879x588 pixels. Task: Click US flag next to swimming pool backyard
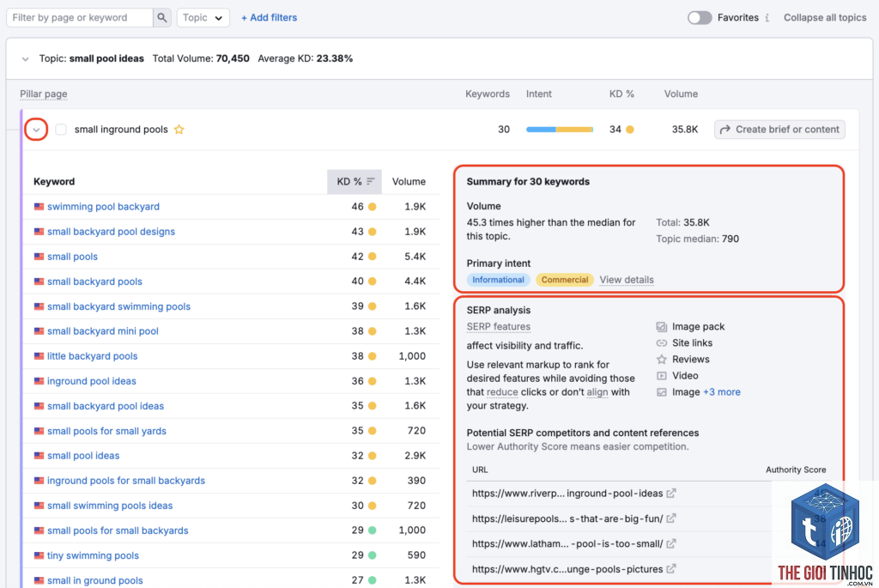[39, 206]
